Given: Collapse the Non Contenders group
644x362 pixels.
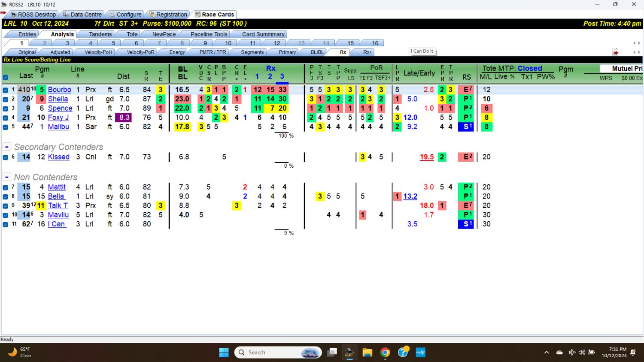Looking at the screenshot, I should 7,177.
